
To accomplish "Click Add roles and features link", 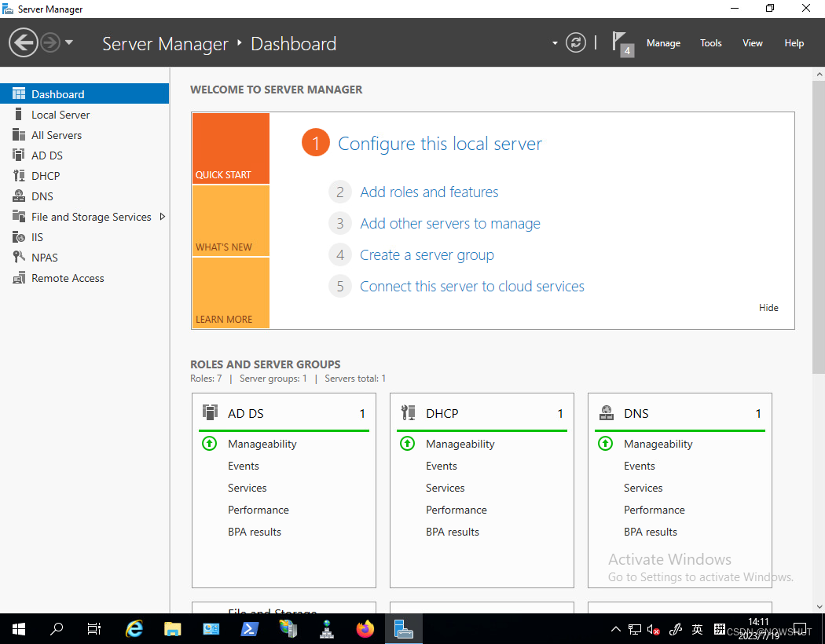I will point(429,192).
